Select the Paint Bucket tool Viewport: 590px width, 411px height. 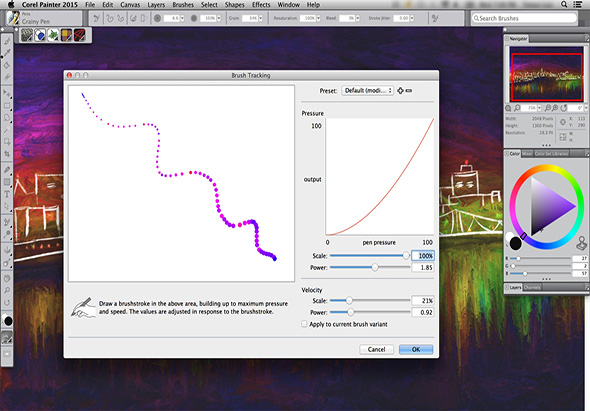7,65
